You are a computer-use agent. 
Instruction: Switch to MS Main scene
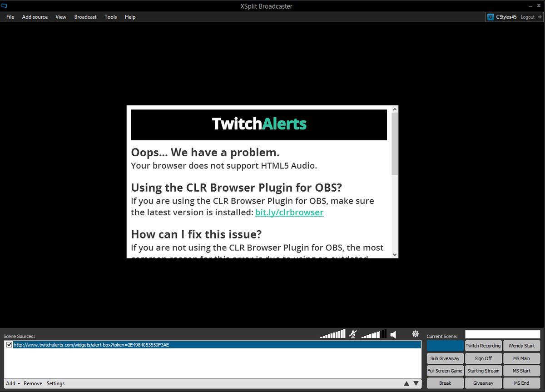pos(522,358)
